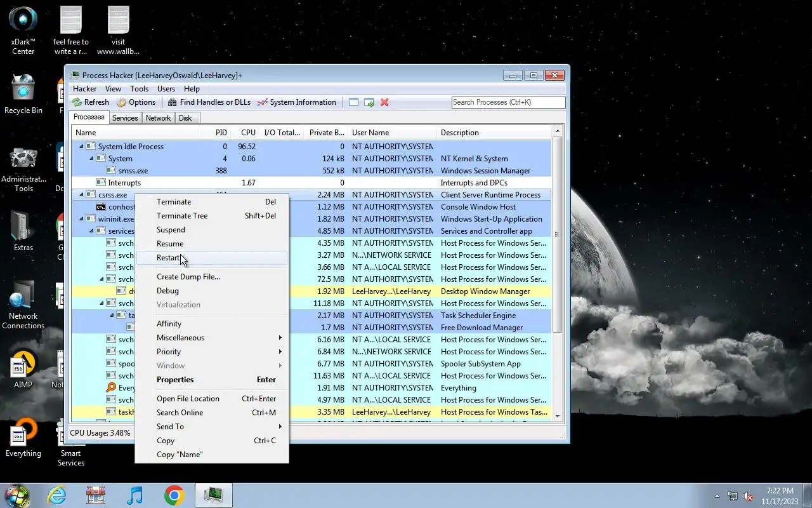Screen dimensions: 812x508
Task: Open the Users menu
Action: [x=166, y=89]
